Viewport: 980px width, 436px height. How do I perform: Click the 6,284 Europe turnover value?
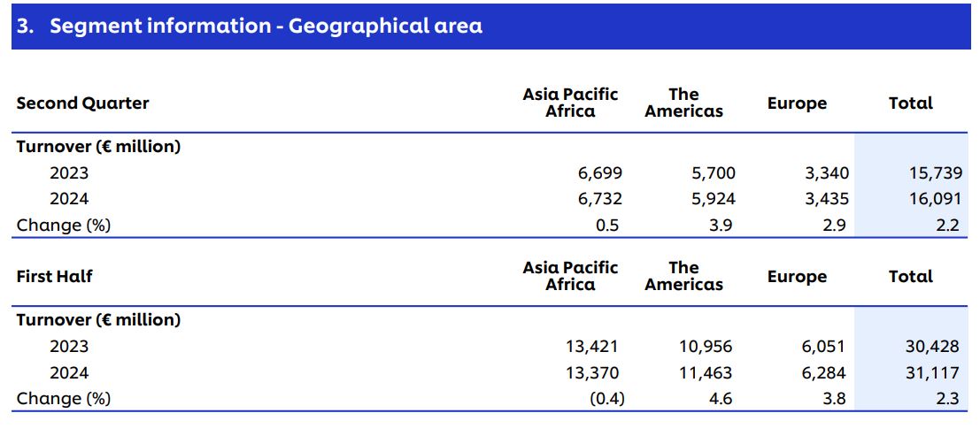tap(824, 372)
